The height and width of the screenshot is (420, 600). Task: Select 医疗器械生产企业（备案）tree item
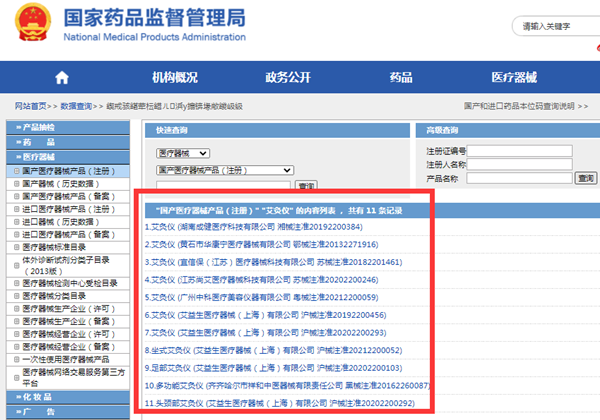tap(68, 321)
